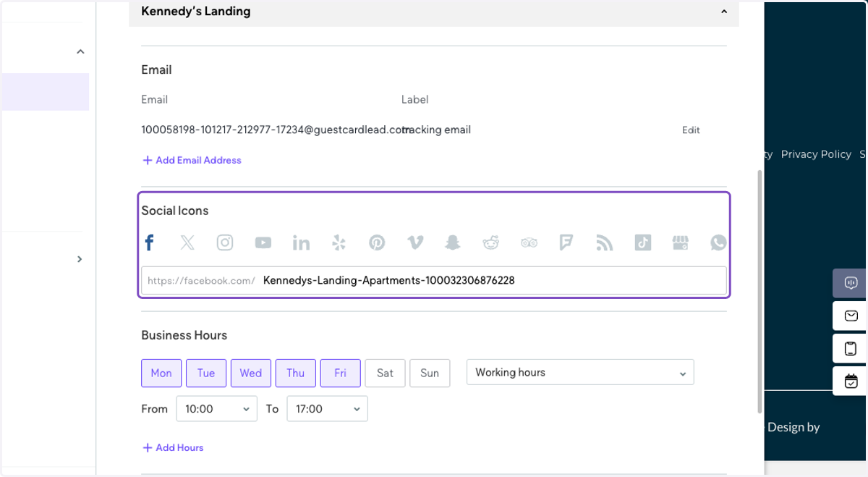Image resolution: width=868 pixels, height=477 pixels.
Task: Select the TripAdvisor owl icon
Action: [x=529, y=243]
